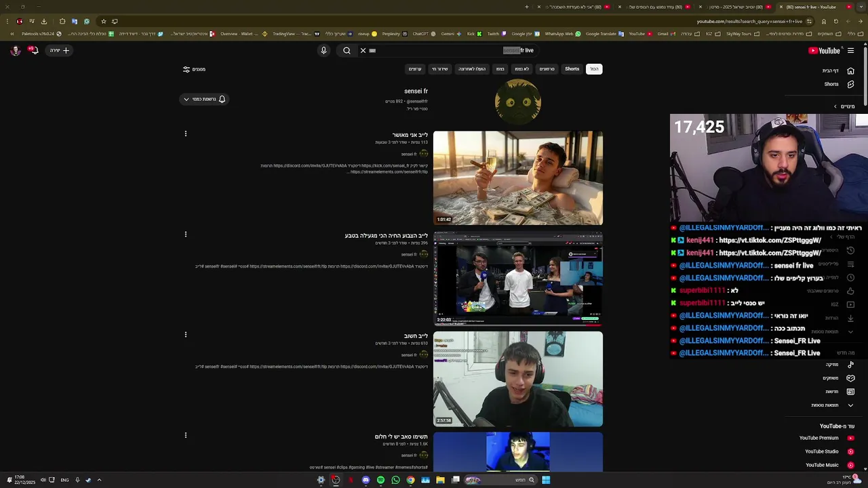Select the 'הועלו לאחרונה' recently uploaded chip
Screen dimensions: 868x488
click(x=471, y=69)
